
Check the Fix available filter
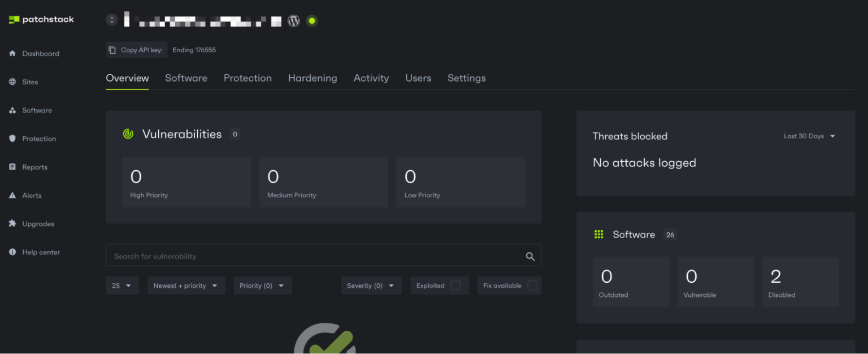point(532,285)
